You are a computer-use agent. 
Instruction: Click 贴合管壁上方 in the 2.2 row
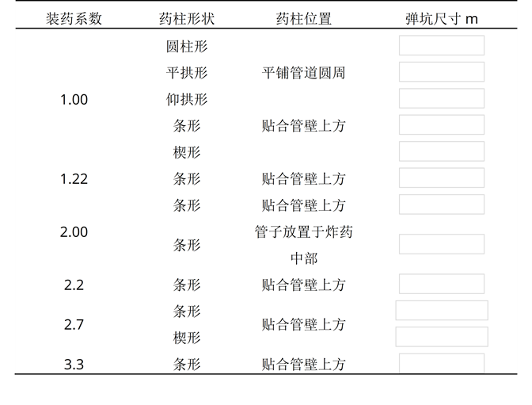click(304, 285)
